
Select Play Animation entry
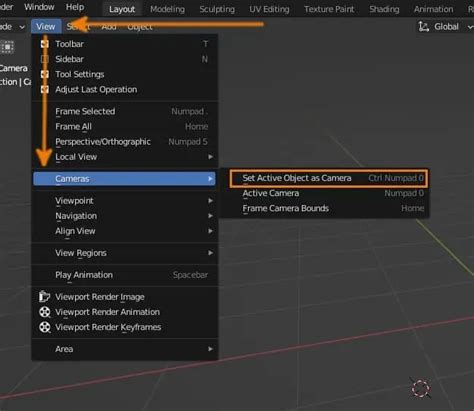pyautogui.click(x=125, y=275)
